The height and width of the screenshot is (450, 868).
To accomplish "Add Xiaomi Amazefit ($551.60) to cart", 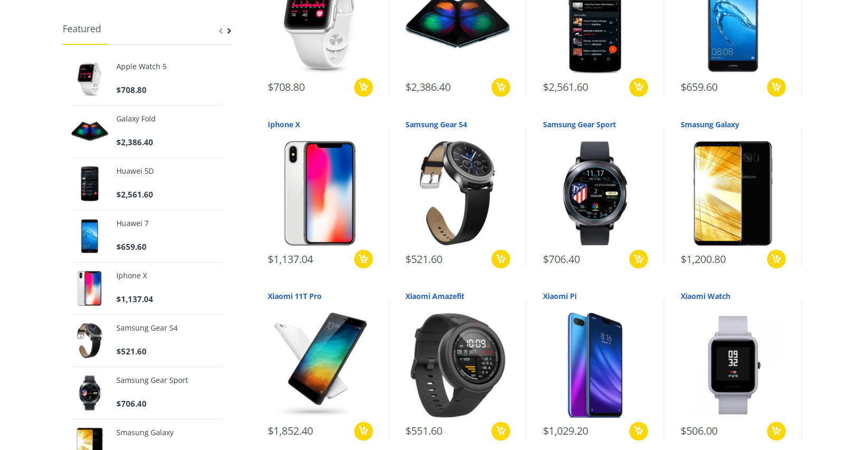I will click(x=501, y=431).
